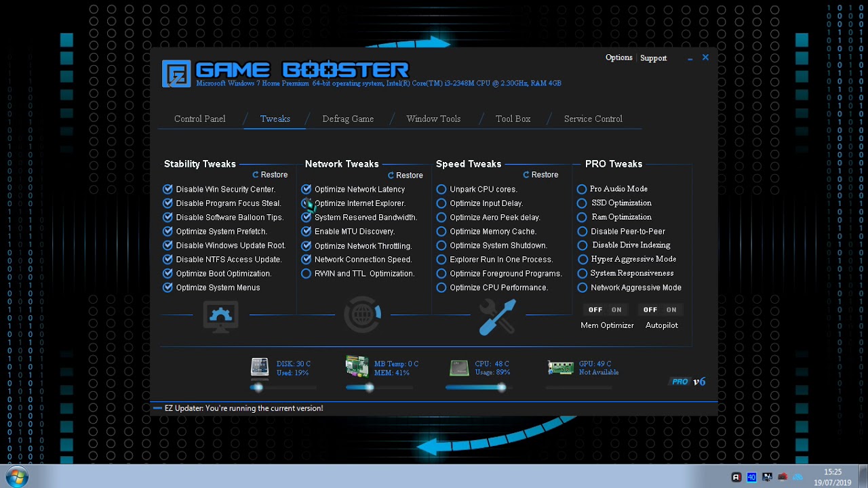Click the CPU chip icon
Image resolution: width=868 pixels, height=488 pixels.
pyautogui.click(x=459, y=367)
